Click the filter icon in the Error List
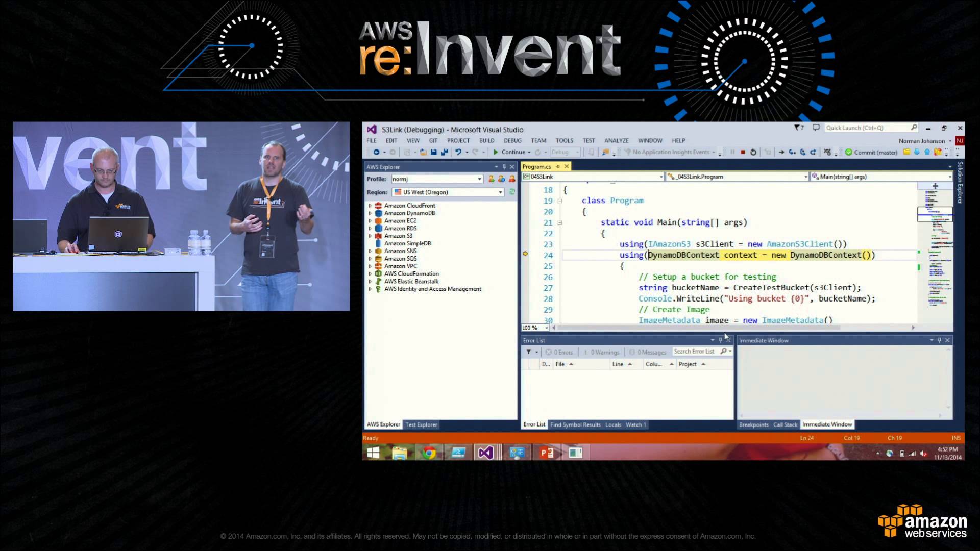 tap(529, 352)
